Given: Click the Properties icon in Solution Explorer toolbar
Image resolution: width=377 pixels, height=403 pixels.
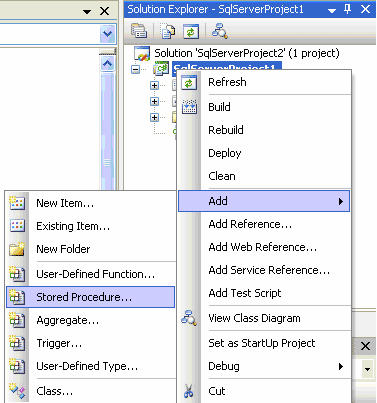Looking at the screenshot, I should tap(139, 32).
